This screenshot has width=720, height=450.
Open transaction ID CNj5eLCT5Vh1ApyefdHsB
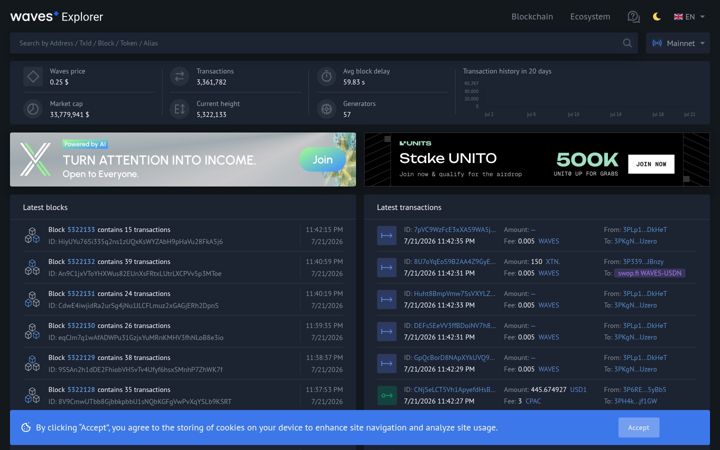point(455,389)
